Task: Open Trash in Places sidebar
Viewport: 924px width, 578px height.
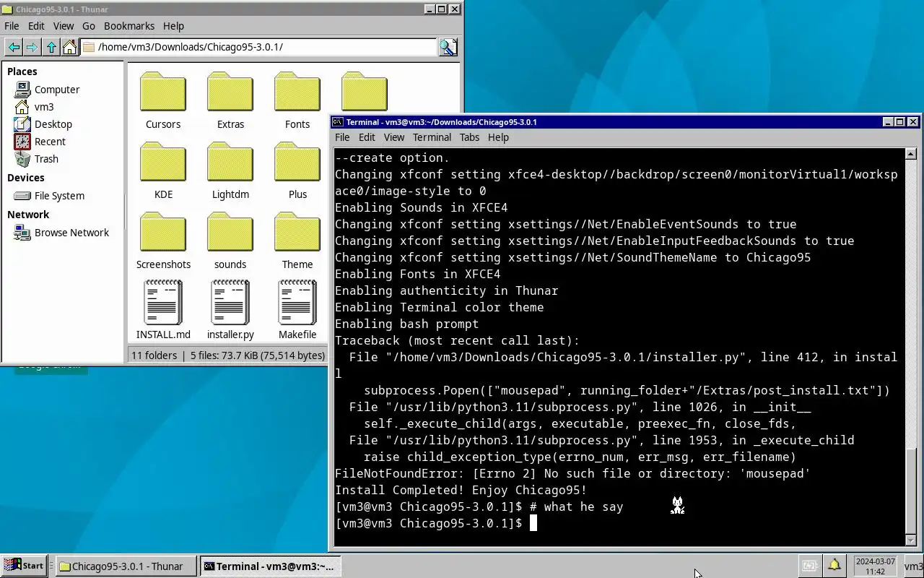Action: tap(36, 159)
